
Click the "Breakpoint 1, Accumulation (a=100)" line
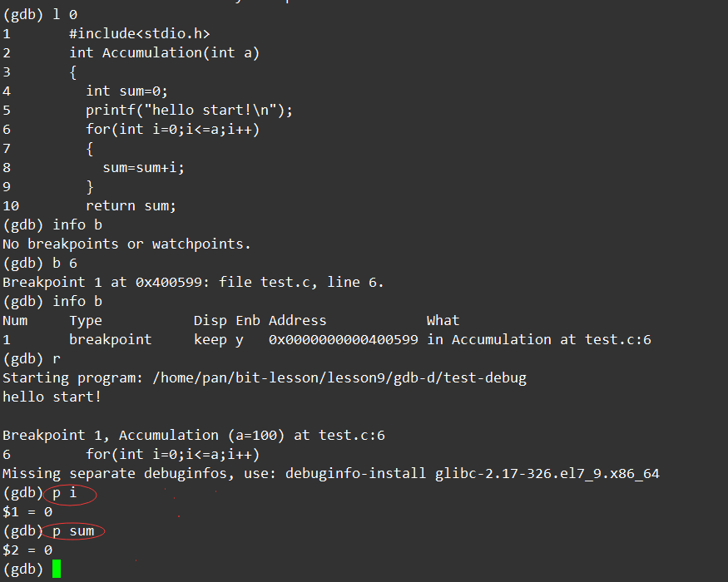click(193, 436)
